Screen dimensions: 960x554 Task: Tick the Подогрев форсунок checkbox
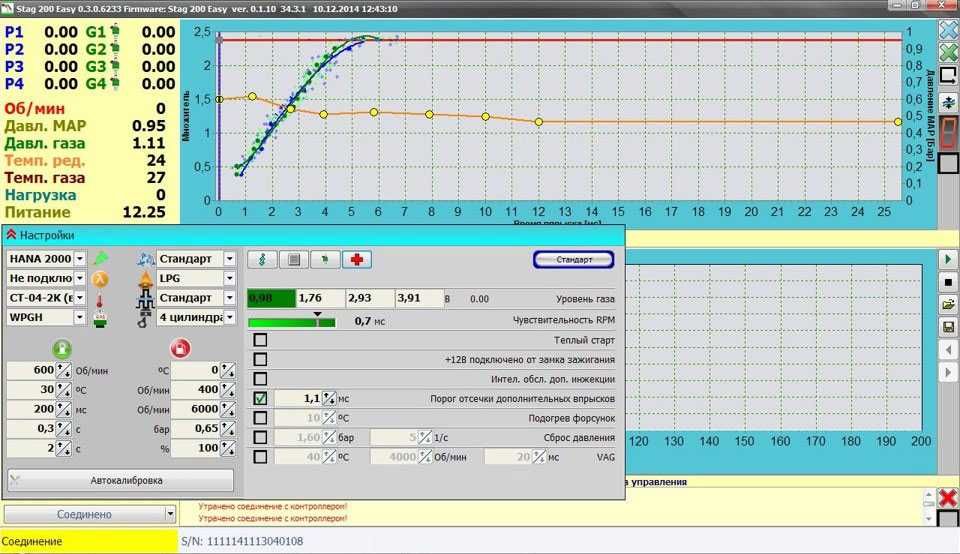260,418
